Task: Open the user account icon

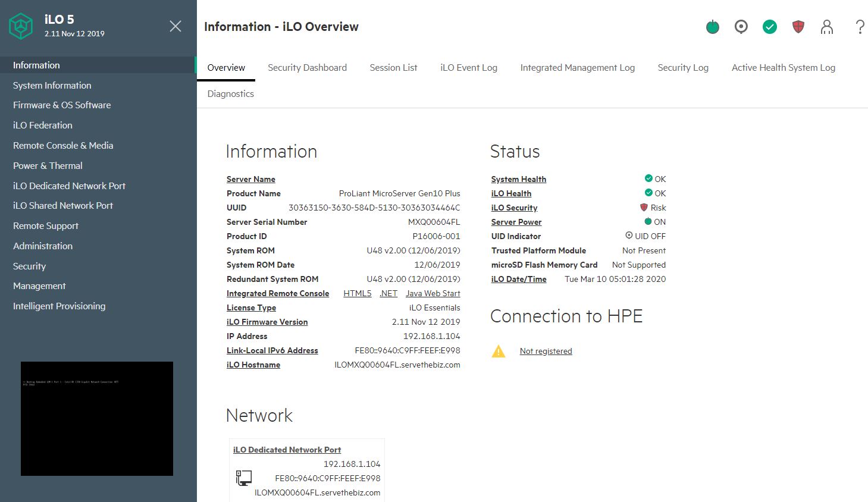Action: click(827, 27)
